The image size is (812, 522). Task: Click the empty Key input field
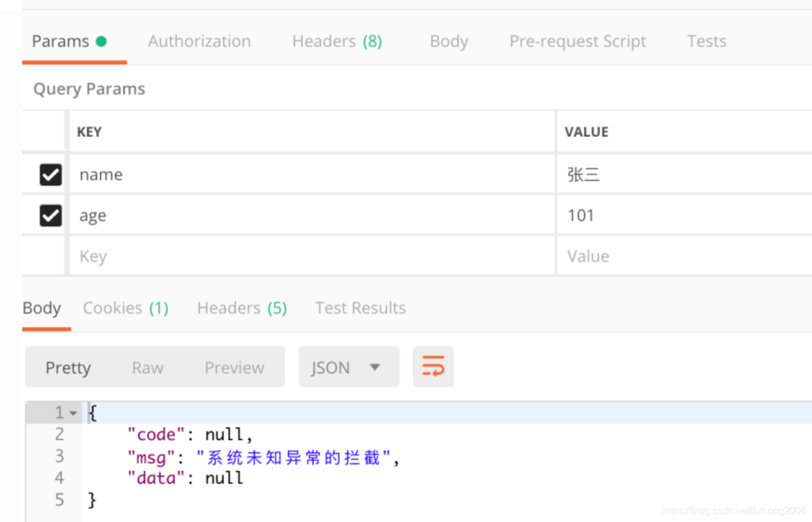(312, 256)
